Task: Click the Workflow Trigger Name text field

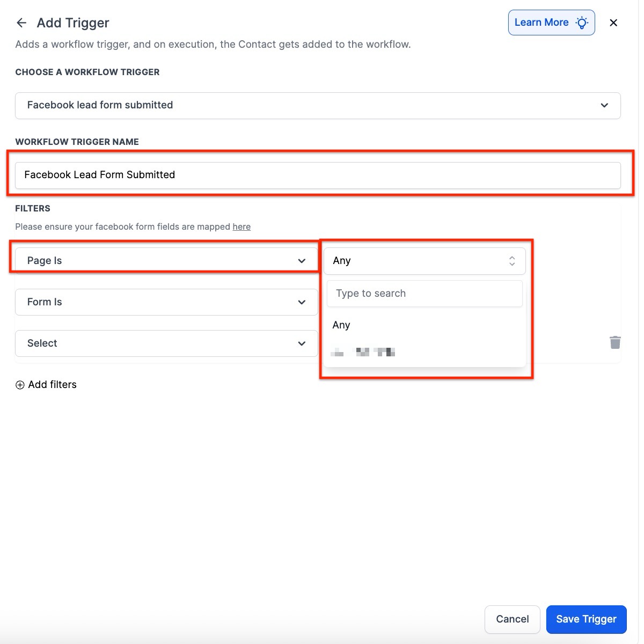Action: pyautogui.click(x=318, y=175)
